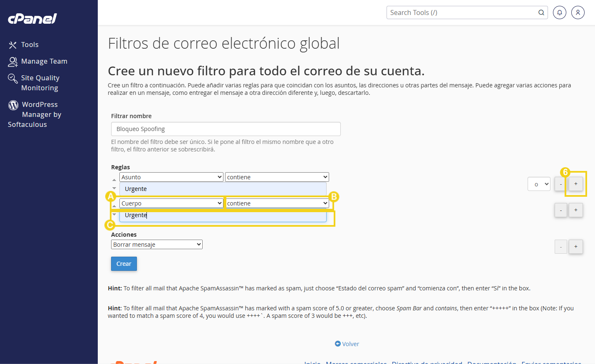Click the Bloqueo Spoofing filter name field

226,129
